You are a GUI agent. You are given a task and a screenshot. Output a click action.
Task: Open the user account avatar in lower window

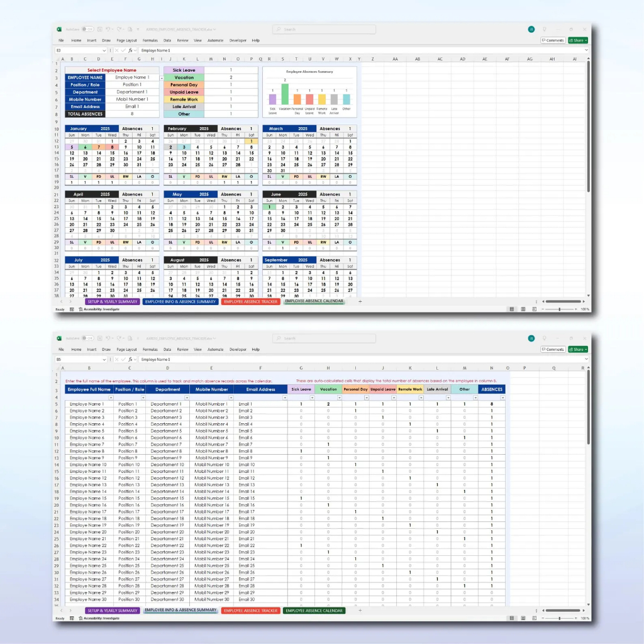click(x=531, y=338)
